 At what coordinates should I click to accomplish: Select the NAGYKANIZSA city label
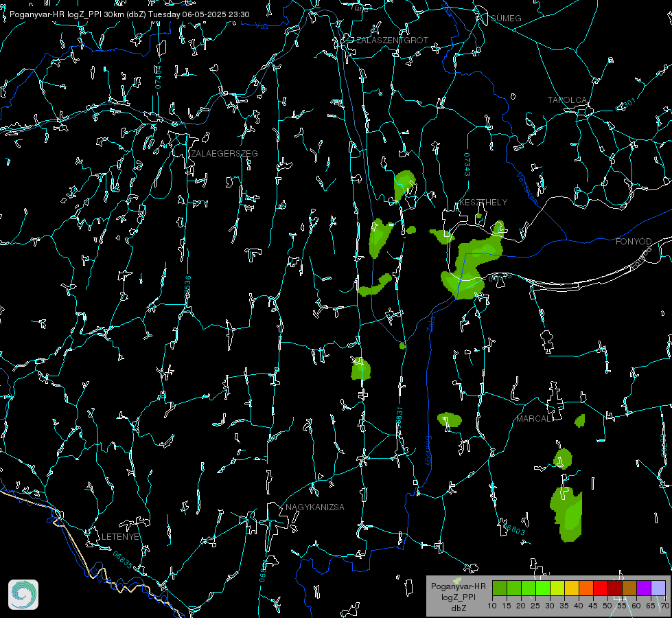pyautogui.click(x=315, y=507)
